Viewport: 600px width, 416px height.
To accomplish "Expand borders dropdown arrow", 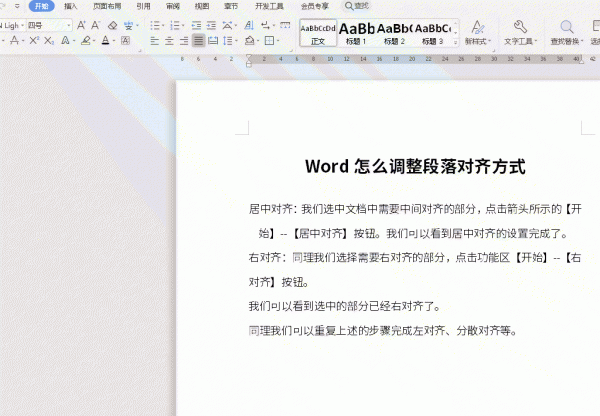I will 278,41.
